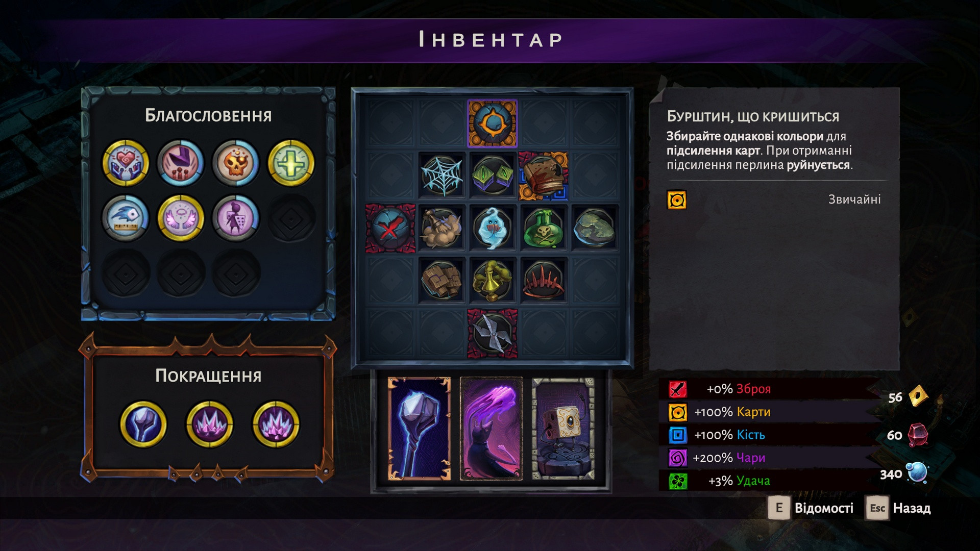This screenshot has height=551, width=980.
Task: Choose the golden skull blessing icon
Action: pos(236,163)
